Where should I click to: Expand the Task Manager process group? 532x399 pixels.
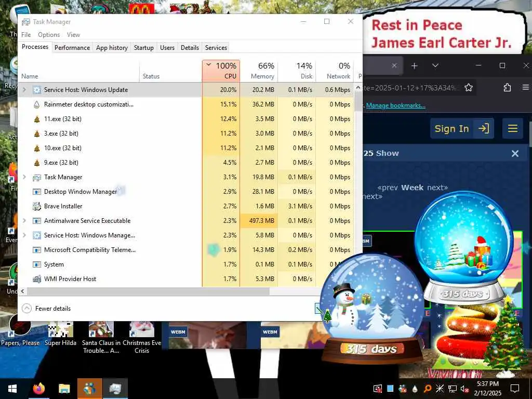(24, 177)
